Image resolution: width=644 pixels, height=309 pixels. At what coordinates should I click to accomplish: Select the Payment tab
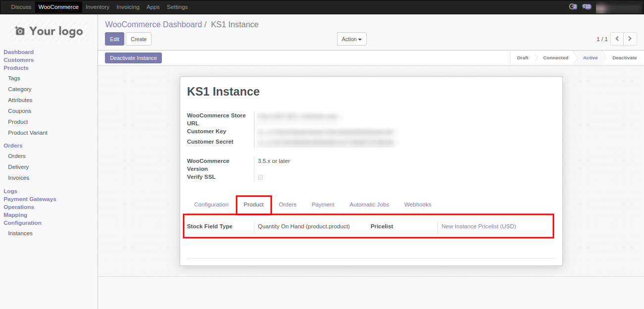click(323, 205)
